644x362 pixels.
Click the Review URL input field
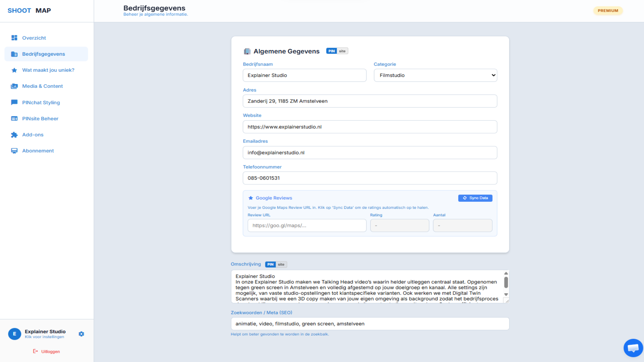(307, 226)
